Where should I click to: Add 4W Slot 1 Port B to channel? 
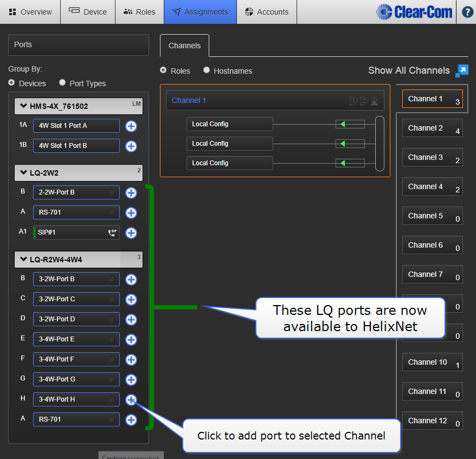[x=131, y=146]
